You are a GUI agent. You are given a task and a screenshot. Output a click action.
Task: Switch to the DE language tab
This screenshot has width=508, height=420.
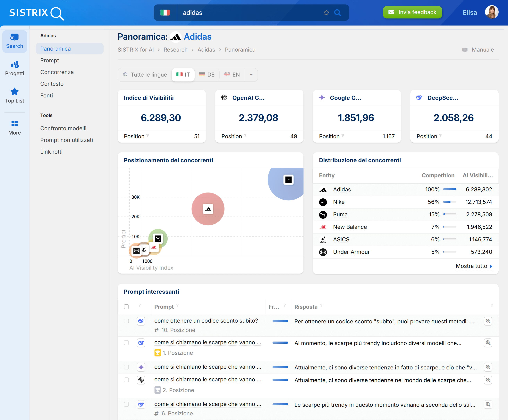pyautogui.click(x=207, y=74)
